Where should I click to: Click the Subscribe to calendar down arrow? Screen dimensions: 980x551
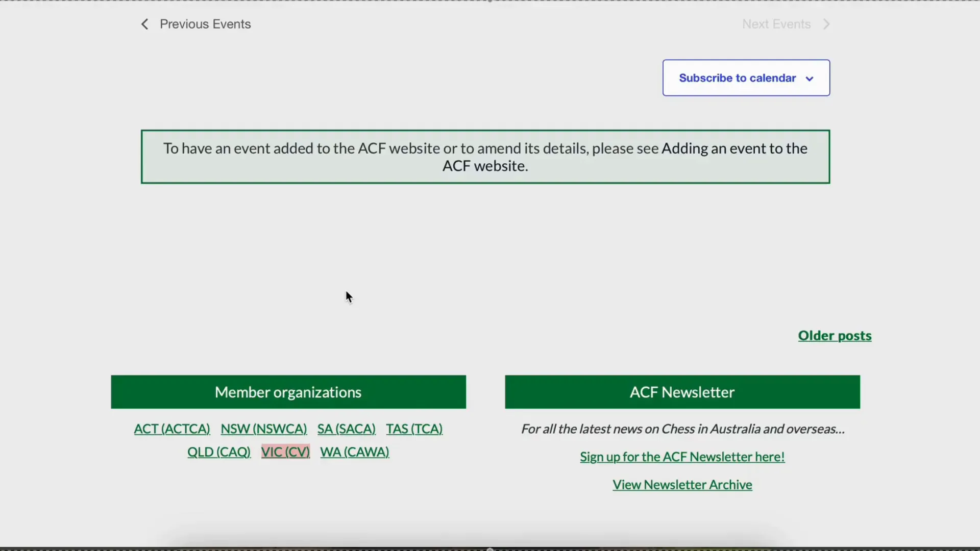810,79
